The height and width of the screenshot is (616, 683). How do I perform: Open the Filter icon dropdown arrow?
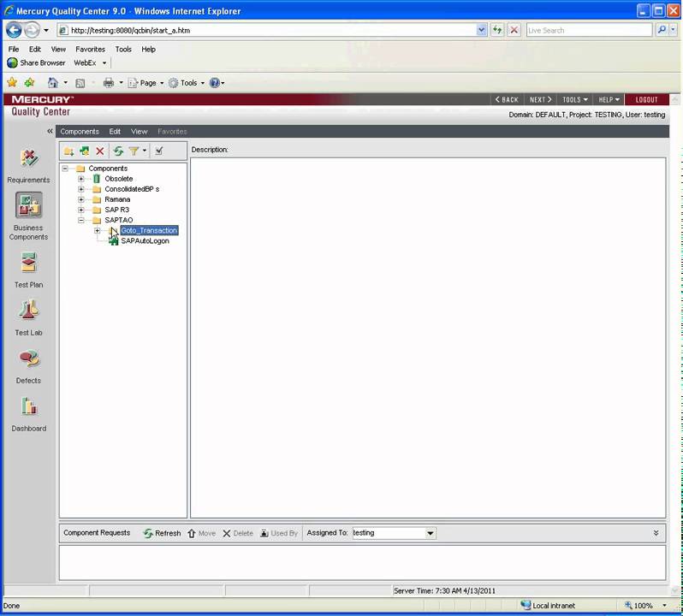click(145, 151)
